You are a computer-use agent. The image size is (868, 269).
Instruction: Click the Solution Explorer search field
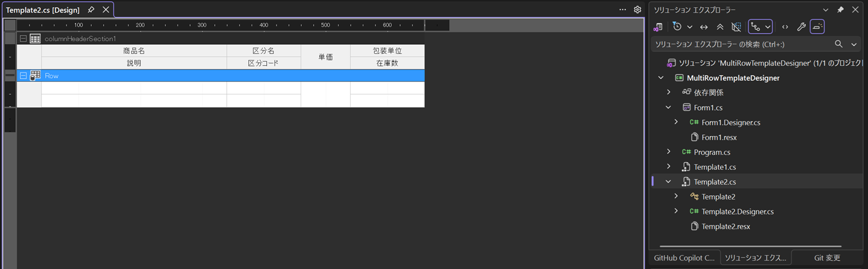pos(742,44)
